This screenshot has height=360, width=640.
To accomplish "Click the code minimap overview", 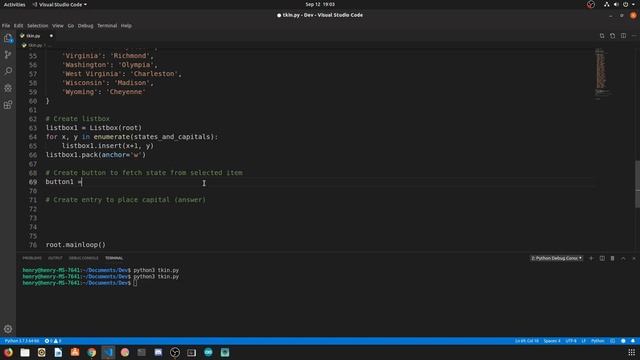I will (602, 73).
